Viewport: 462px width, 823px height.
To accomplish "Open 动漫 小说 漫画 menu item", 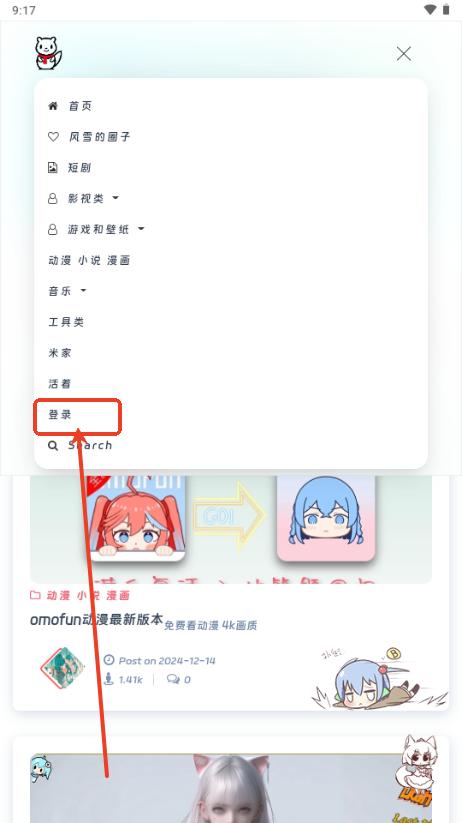I will coord(89,260).
